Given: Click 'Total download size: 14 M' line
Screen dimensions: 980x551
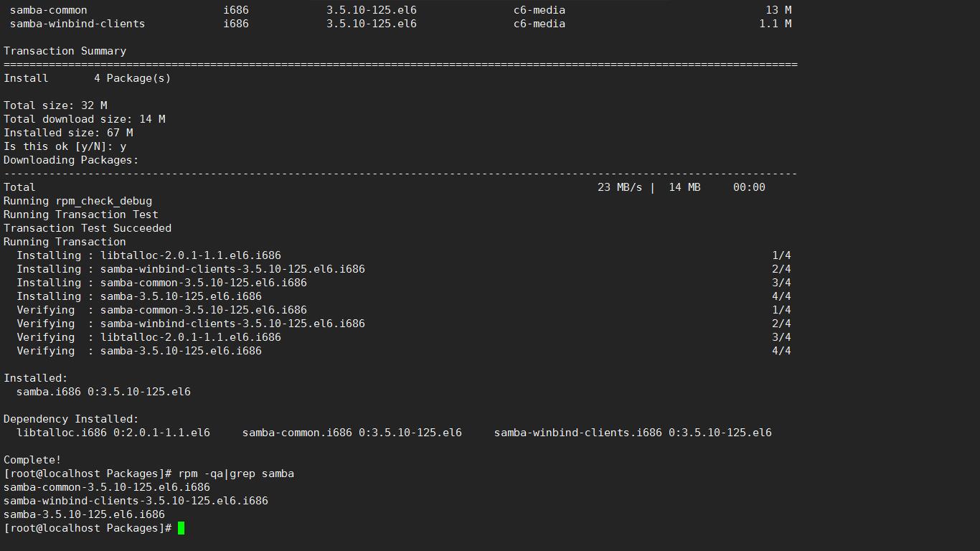Looking at the screenshot, I should (85, 119).
